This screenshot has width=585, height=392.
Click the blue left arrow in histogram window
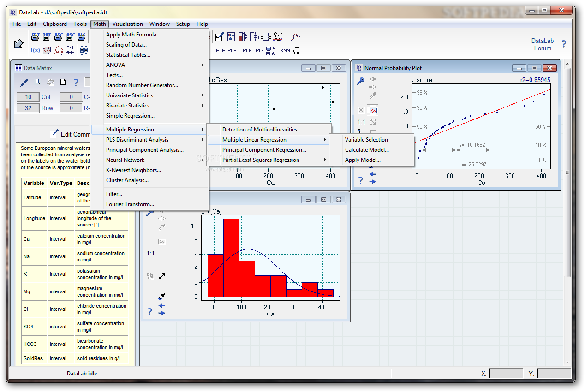tap(161, 305)
